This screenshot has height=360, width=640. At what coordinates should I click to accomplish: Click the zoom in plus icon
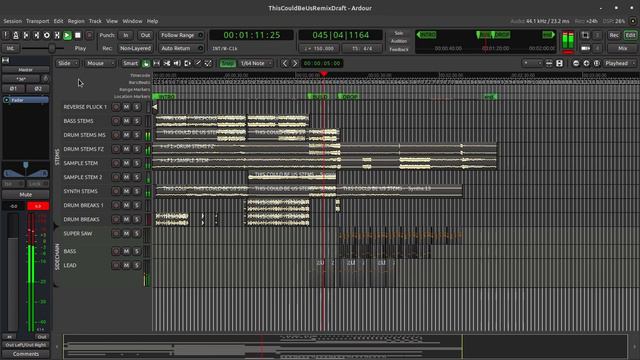point(586,63)
